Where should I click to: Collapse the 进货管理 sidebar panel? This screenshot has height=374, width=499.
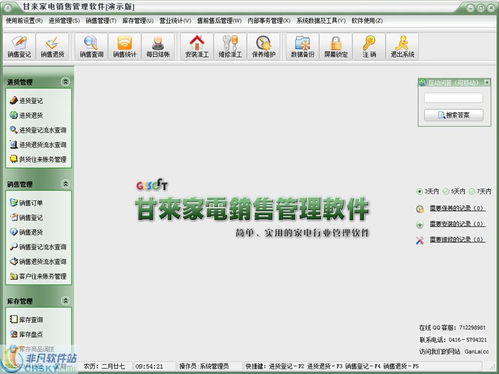[x=66, y=81]
